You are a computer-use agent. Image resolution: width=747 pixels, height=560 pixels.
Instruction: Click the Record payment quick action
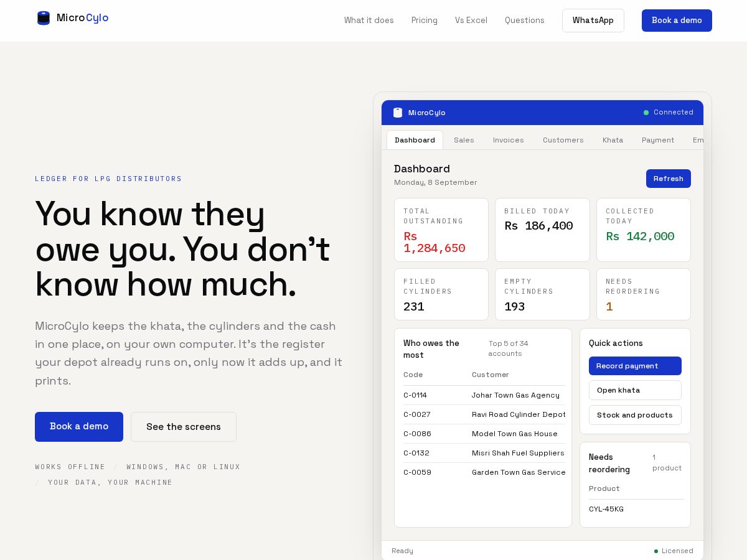pos(635,366)
